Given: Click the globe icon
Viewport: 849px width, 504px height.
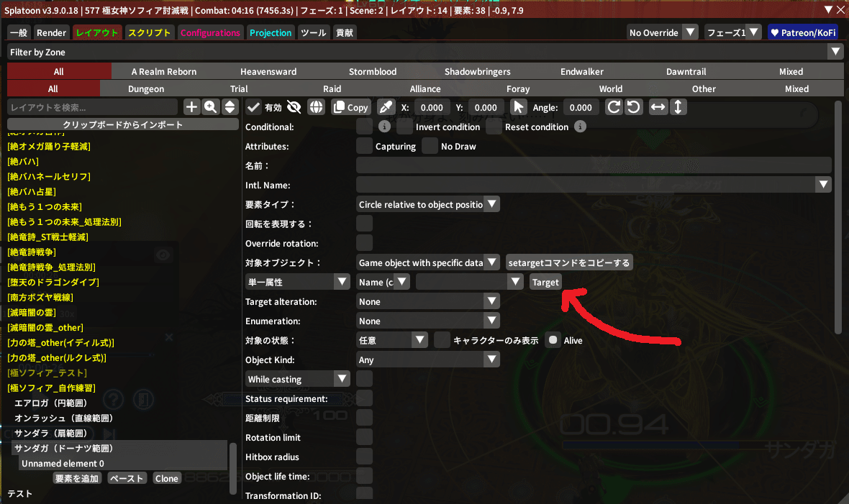Looking at the screenshot, I should [x=316, y=107].
